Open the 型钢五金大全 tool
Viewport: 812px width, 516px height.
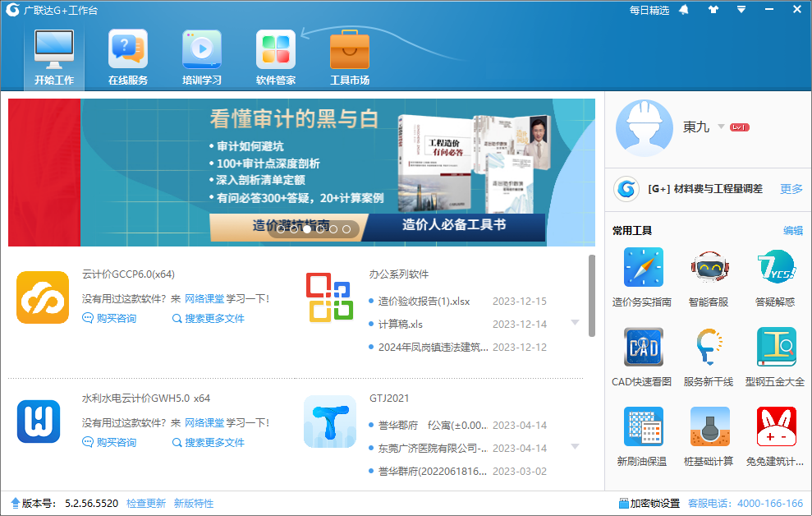(775, 357)
